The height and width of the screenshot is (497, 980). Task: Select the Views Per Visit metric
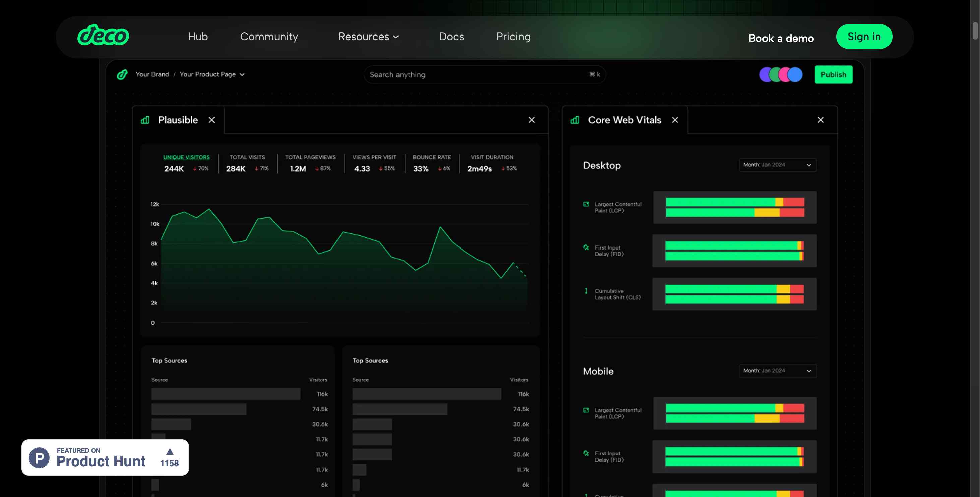click(x=374, y=163)
